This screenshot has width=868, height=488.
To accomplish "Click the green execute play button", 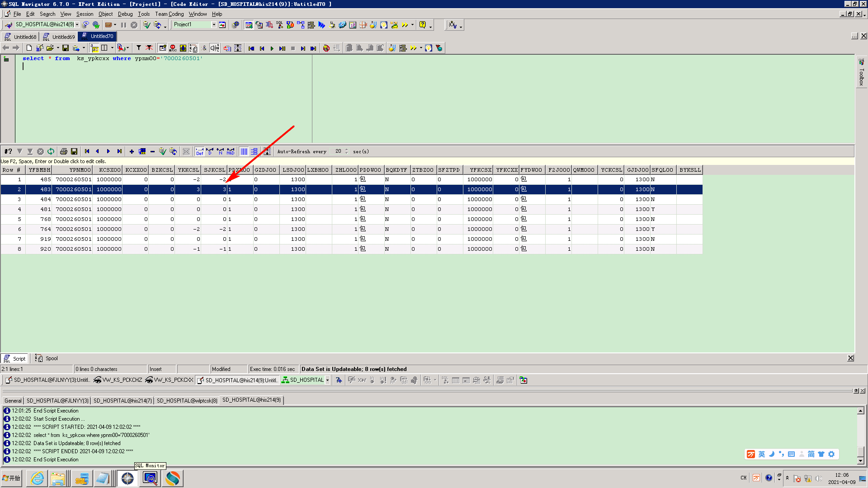I will 272,48.
